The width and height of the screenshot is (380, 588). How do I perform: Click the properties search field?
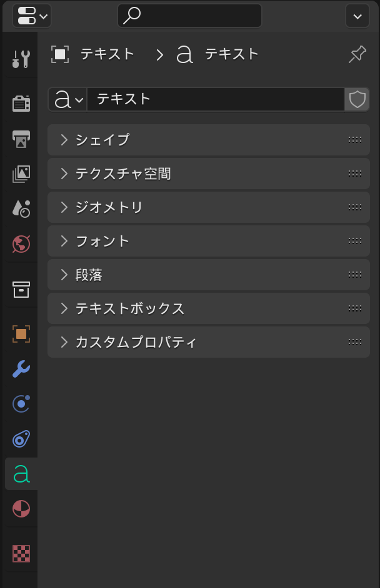(x=189, y=16)
